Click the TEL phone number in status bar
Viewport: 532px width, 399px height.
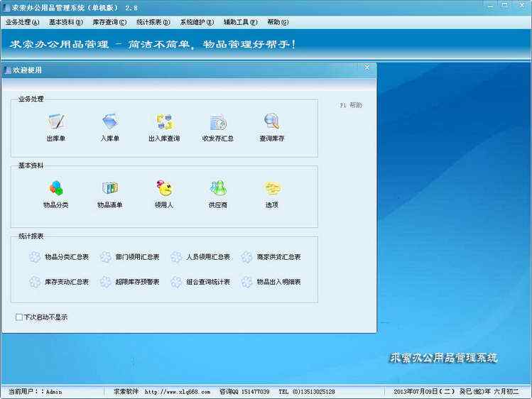(307, 392)
